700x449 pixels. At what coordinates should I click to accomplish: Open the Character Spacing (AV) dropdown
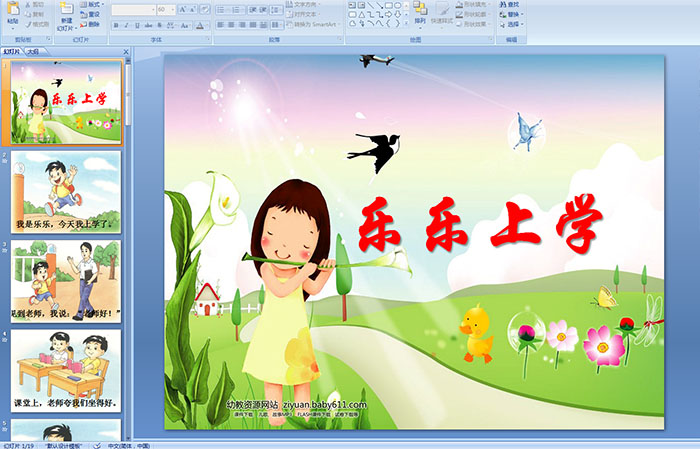coord(171,25)
